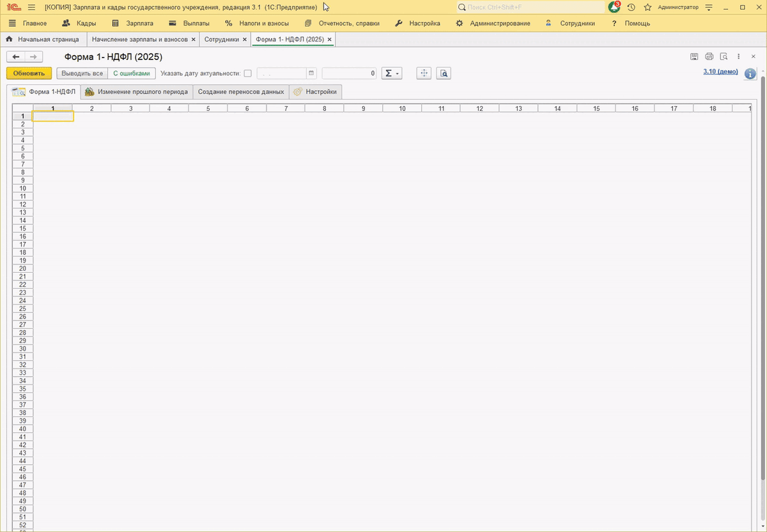Select the С ошибками option
The height and width of the screenshot is (532, 767).
131,73
